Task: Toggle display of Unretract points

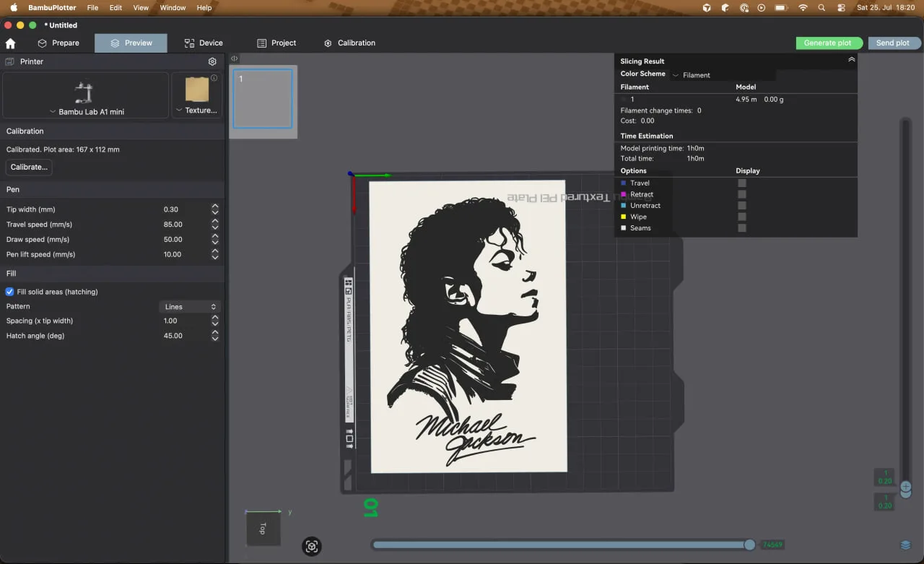Action: [x=742, y=206]
